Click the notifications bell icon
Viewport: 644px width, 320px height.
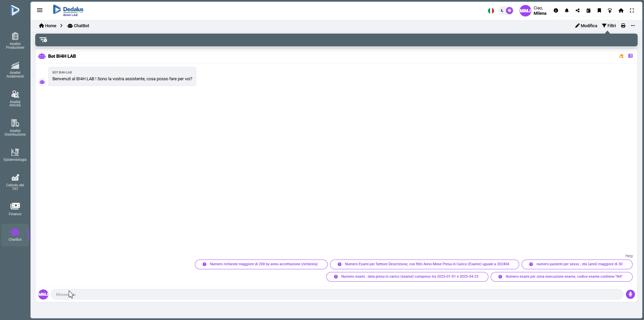point(567,11)
